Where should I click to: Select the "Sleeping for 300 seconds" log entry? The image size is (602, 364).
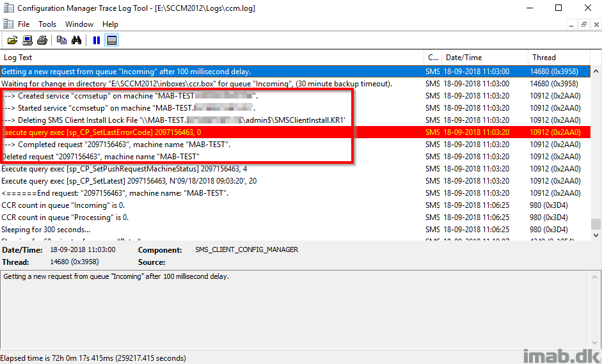point(46,230)
